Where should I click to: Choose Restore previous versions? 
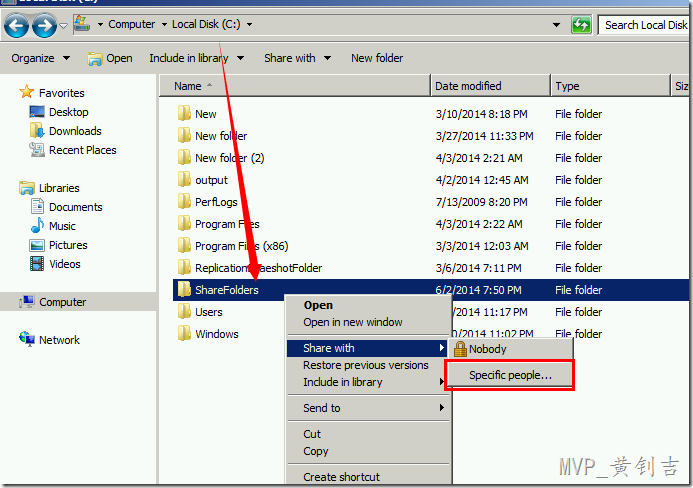click(x=367, y=365)
